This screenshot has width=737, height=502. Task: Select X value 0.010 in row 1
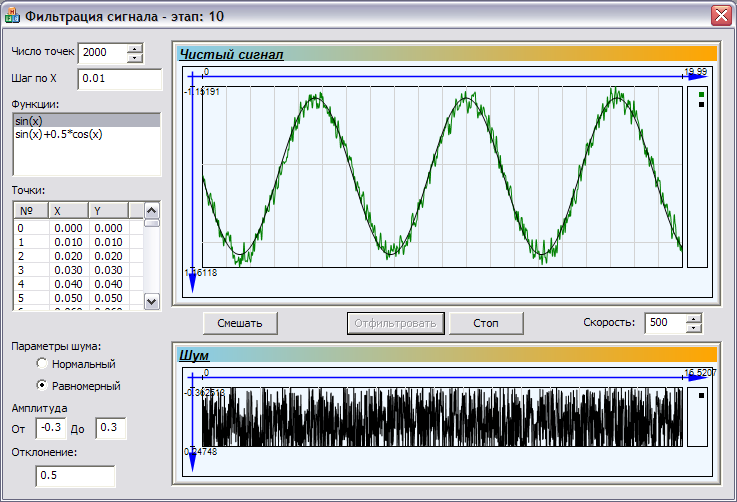tap(69, 242)
